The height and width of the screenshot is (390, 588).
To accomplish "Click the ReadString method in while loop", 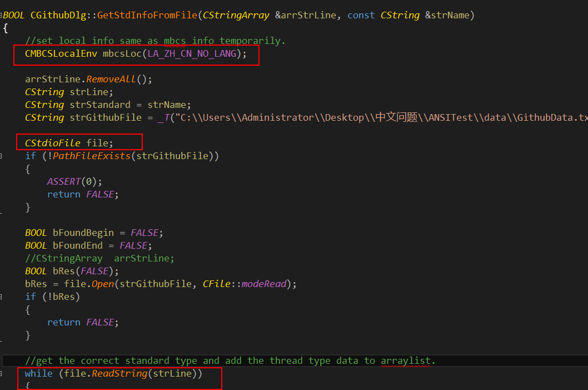I will (x=119, y=373).
